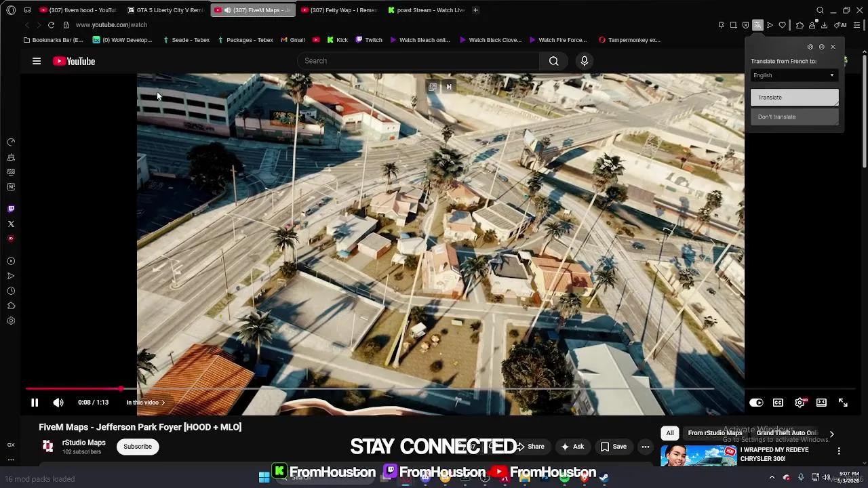Open the browser extensions cube icon
Viewport: 868px width, 488px height.
tap(800, 25)
